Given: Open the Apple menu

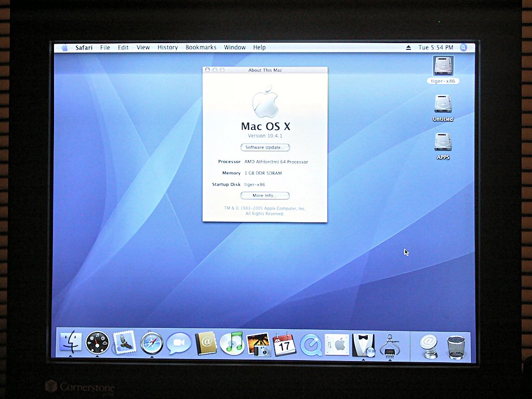Looking at the screenshot, I should (65, 47).
